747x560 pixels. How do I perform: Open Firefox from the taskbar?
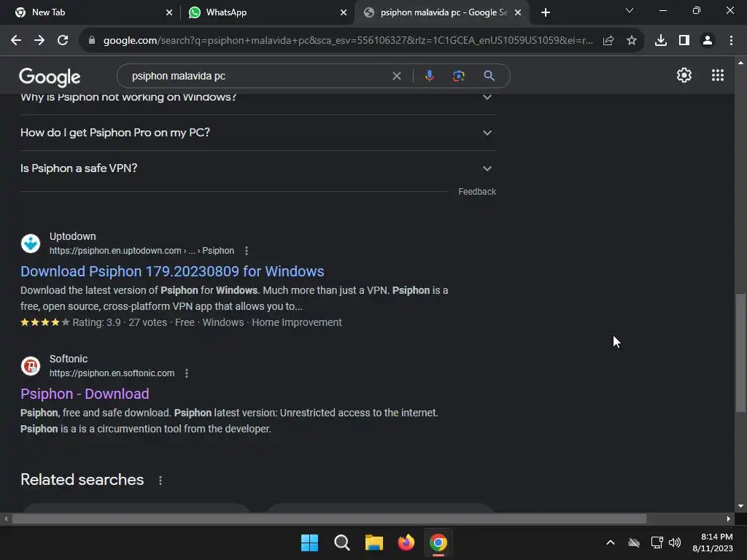[406, 542]
